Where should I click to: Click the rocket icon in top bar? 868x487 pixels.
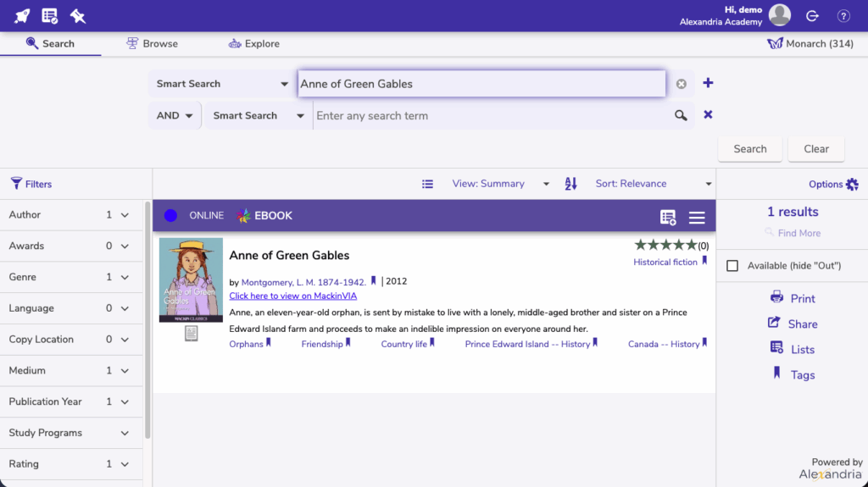(22, 16)
